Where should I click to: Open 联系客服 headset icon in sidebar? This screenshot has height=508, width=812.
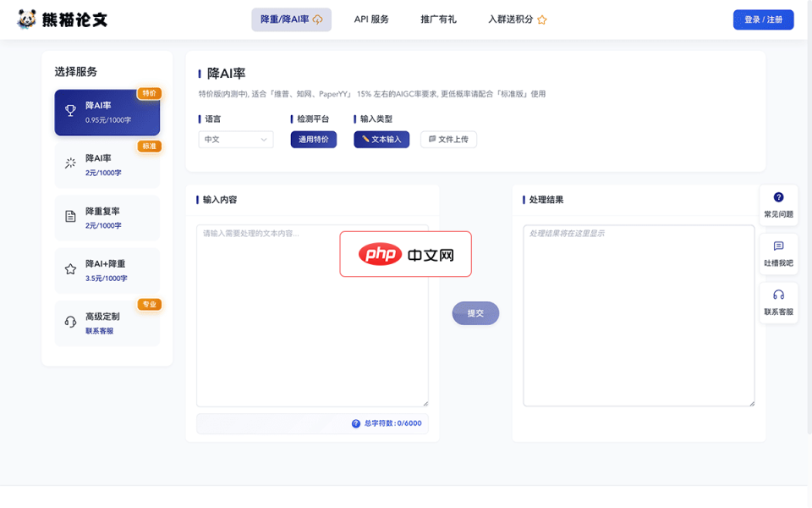click(x=778, y=295)
